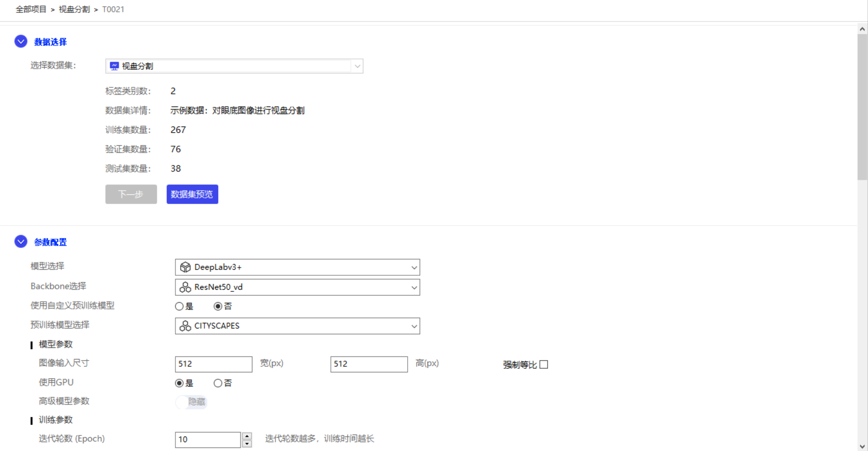Click the scrollbar down arrow
Image resolution: width=868 pixels, height=451 pixels.
coord(862,446)
